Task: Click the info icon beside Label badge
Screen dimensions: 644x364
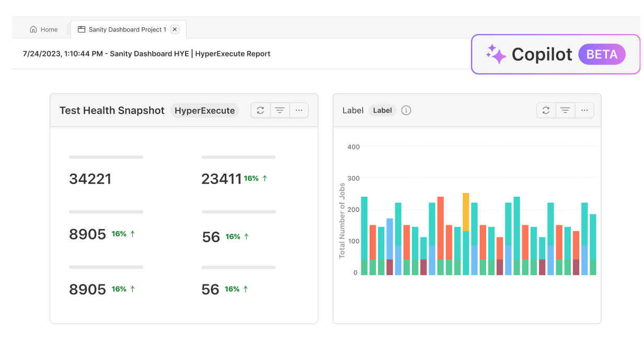Action: pos(406,110)
